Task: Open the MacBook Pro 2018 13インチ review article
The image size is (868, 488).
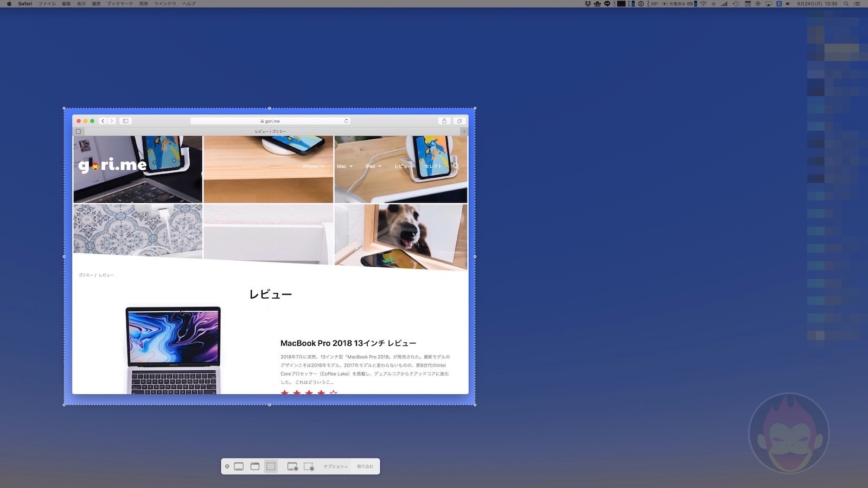Action: (348, 343)
